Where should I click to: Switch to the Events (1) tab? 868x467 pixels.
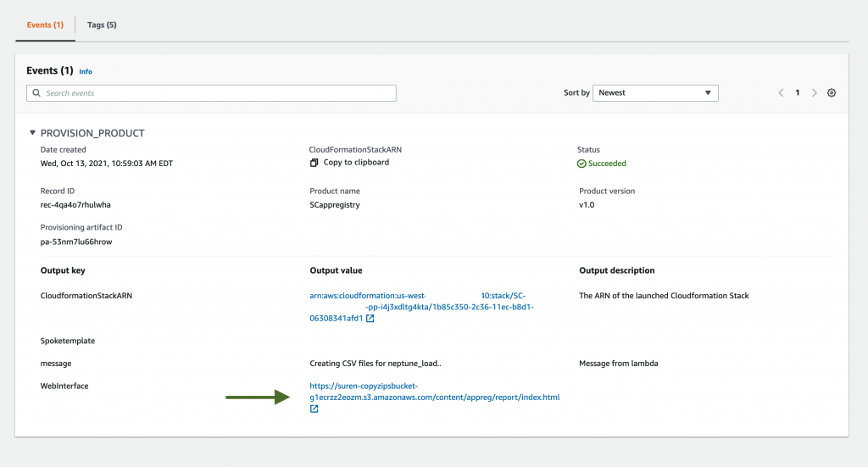(46, 25)
